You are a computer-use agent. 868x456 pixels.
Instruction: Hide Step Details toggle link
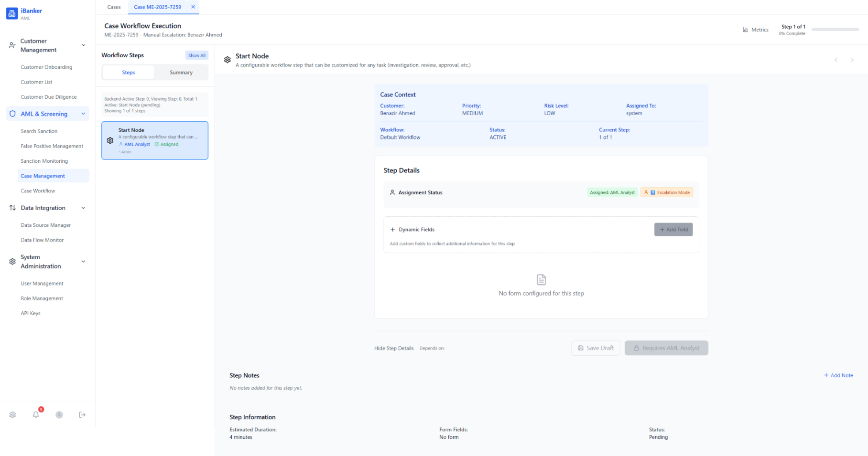[x=393, y=349]
